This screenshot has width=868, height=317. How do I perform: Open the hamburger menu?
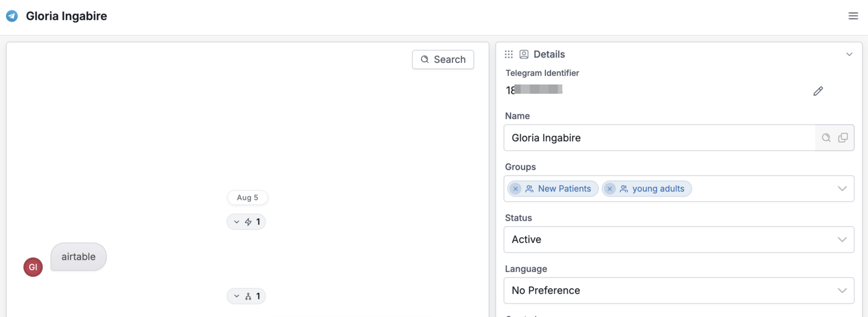pyautogui.click(x=853, y=16)
